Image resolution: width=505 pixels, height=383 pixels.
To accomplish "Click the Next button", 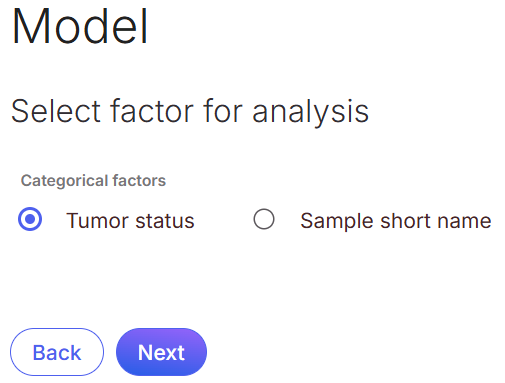I will 161,352.
